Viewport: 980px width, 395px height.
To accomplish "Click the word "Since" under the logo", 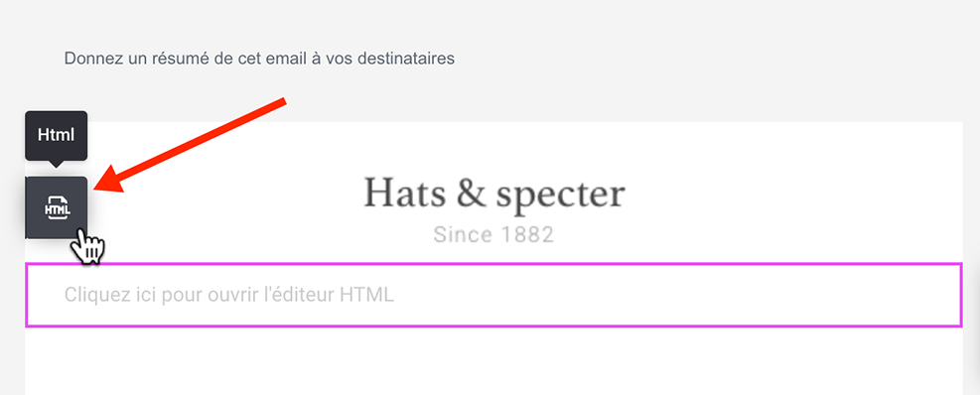I will point(462,235).
